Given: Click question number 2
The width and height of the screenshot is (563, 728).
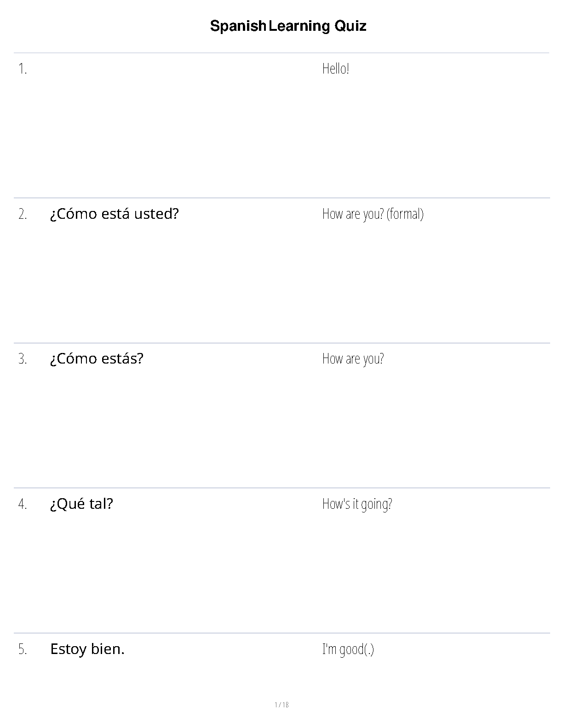Looking at the screenshot, I should [23, 214].
